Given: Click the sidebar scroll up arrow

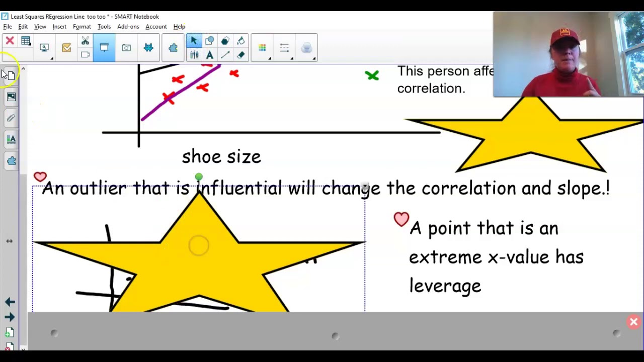Looking at the screenshot, I should (x=23, y=69).
